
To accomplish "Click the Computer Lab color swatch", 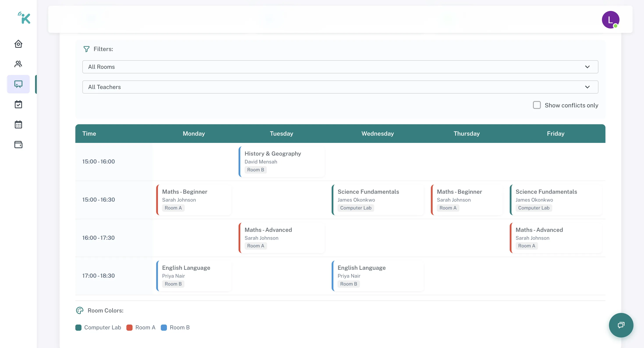I will [78, 327].
